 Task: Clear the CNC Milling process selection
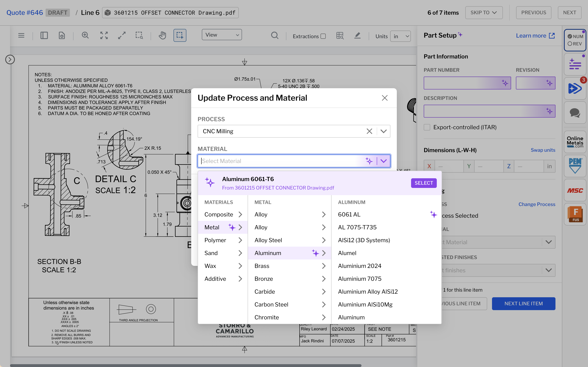coord(369,131)
